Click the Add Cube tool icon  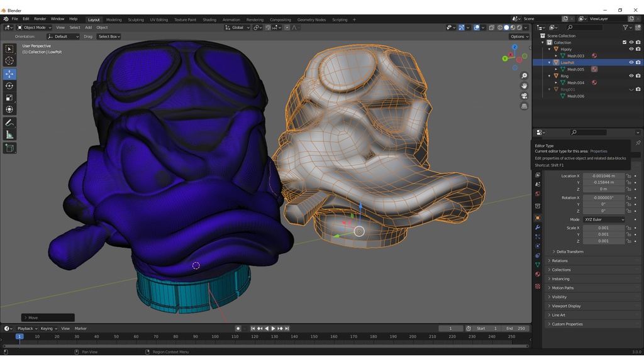click(9, 148)
